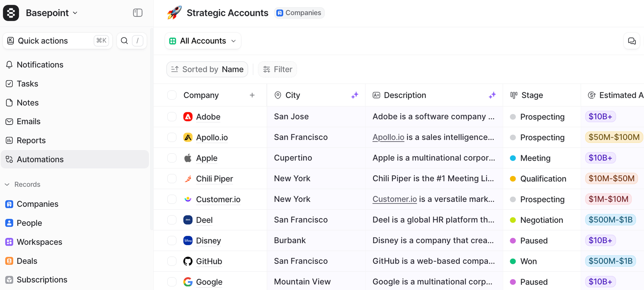Open Automations in the sidebar
The width and height of the screenshot is (644, 290).
pyautogui.click(x=40, y=159)
